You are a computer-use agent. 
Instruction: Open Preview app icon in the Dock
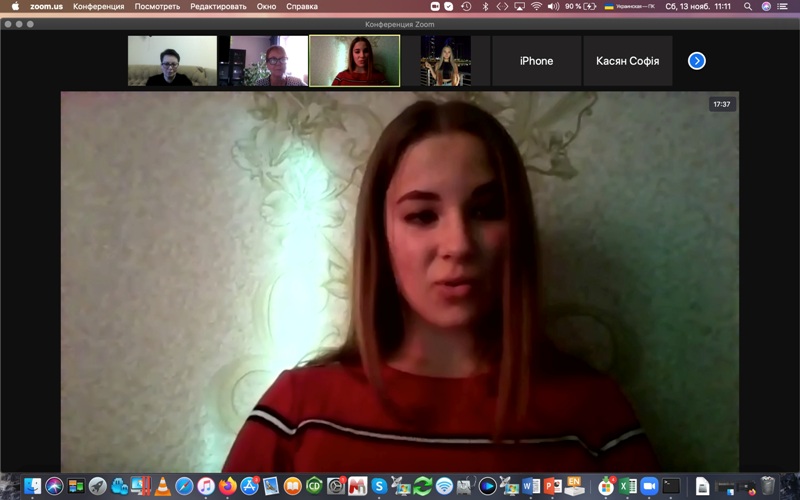(x=271, y=486)
